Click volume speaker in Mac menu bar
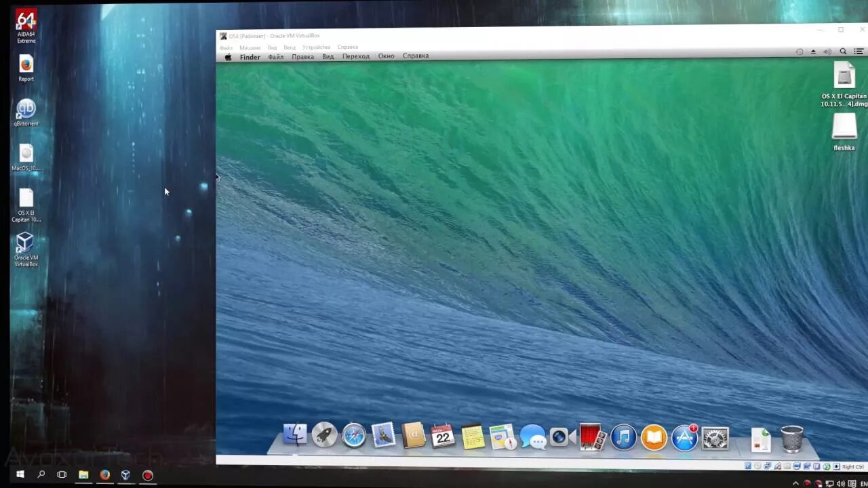Viewport: 868px width, 488px height. [x=827, y=52]
